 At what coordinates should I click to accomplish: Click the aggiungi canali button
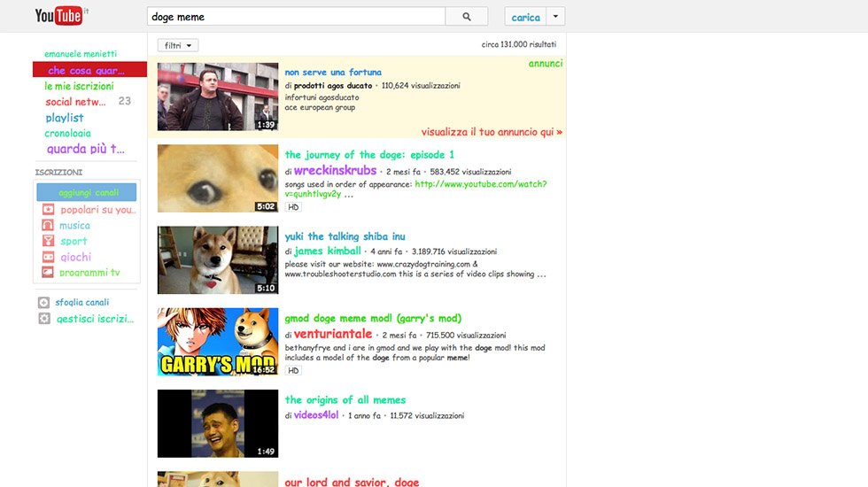tap(87, 192)
